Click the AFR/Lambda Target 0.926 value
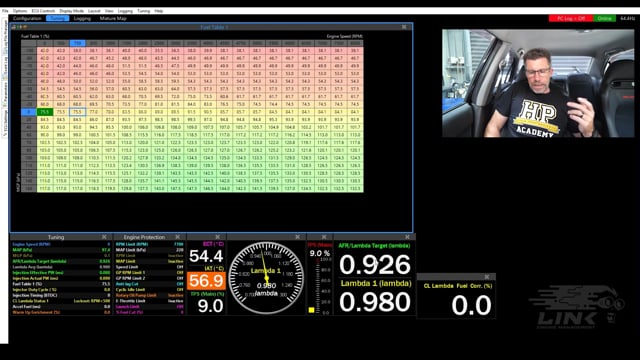Image resolution: width=640 pixels, height=360 pixels. [x=375, y=265]
